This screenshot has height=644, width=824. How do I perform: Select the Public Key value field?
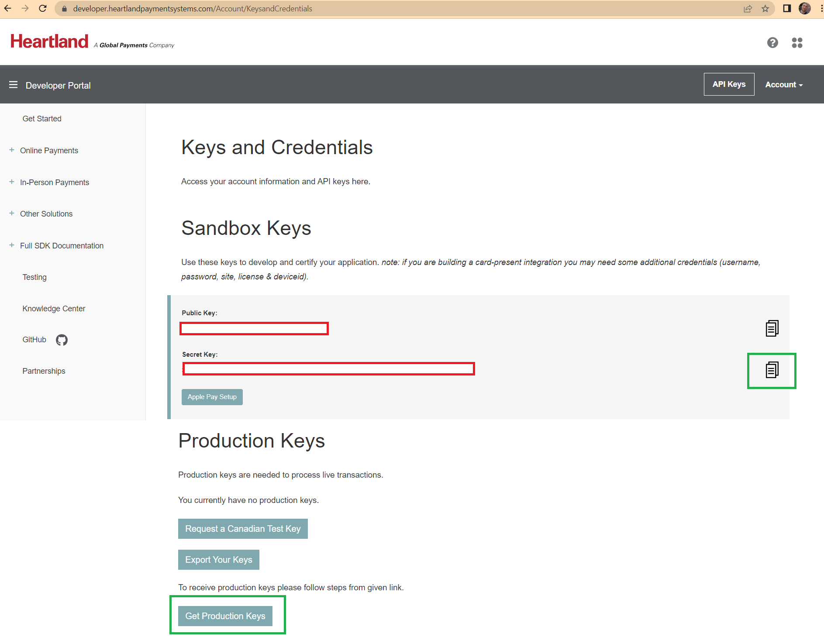(254, 328)
